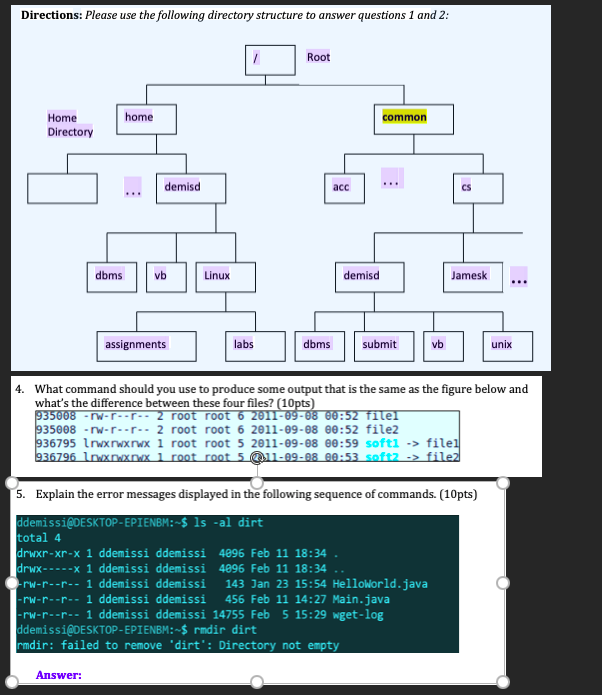Click the 'home' directory box
Screen dimensions: 602x695
point(146,119)
